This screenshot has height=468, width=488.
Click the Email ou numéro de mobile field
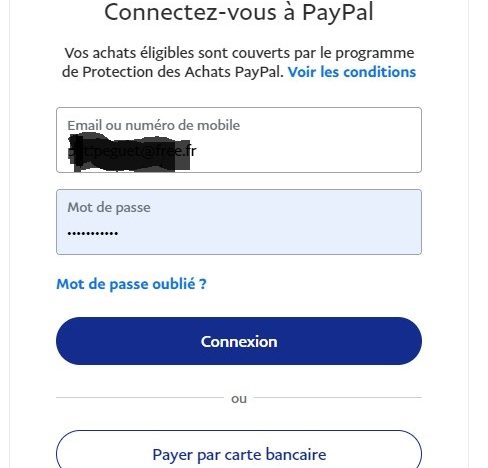239,140
